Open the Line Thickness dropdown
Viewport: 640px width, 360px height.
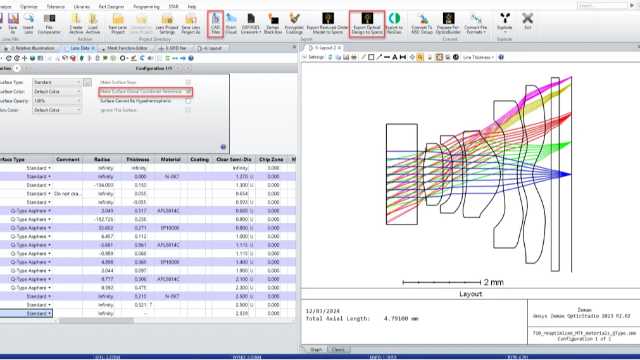[478, 58]
